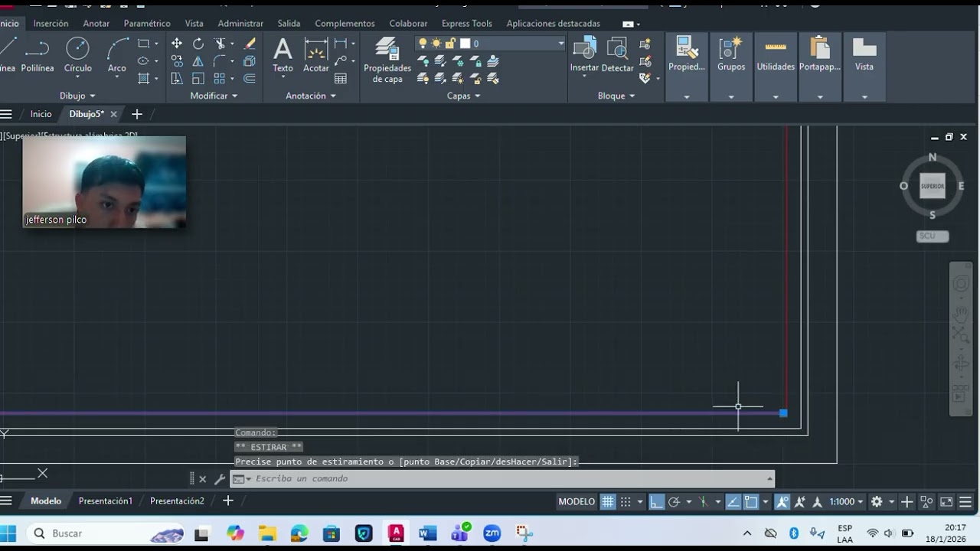Activate the Move (Desplazar) tool
Screen dimensions: 980x551
point(177,44)
